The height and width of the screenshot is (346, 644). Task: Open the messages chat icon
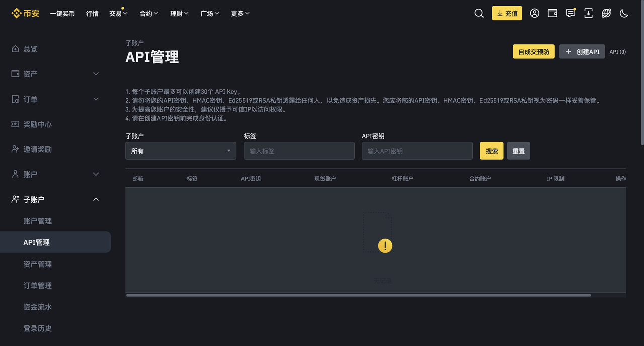[x=570, y=13]
